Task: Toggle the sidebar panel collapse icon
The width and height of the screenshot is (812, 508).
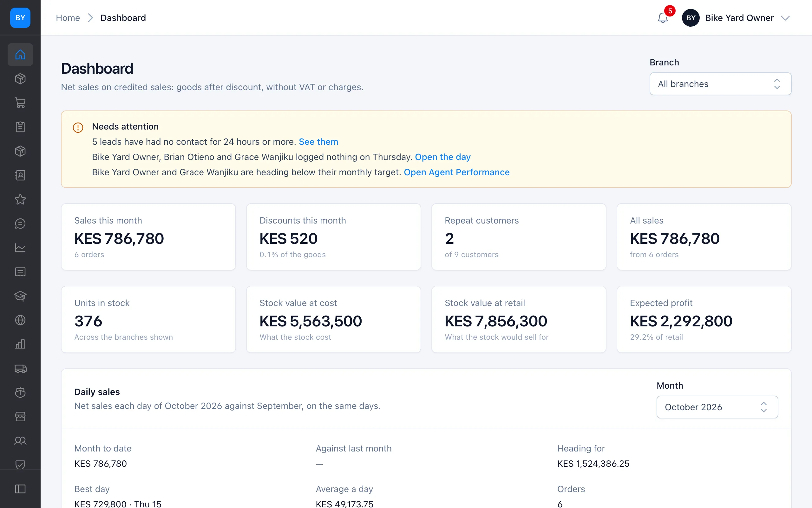Action: pos(20,489)
